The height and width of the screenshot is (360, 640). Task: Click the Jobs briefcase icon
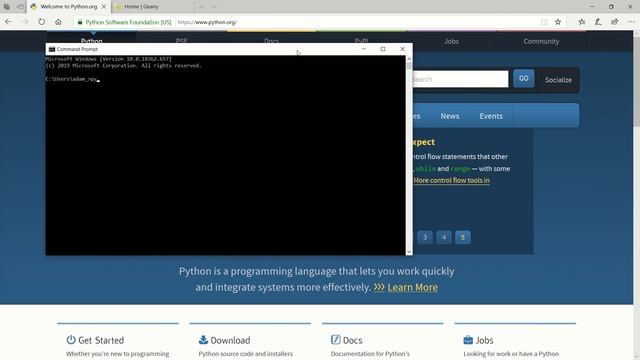click(x=468, y=340)
